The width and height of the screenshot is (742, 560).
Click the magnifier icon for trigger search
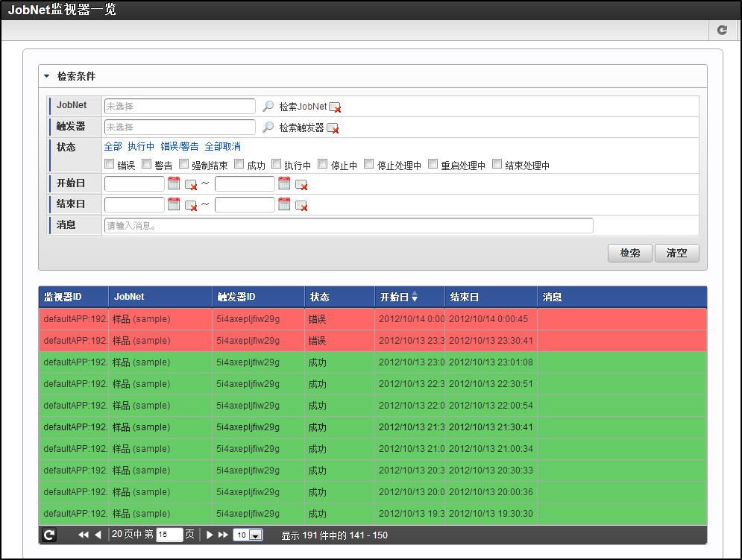[268, 127]
